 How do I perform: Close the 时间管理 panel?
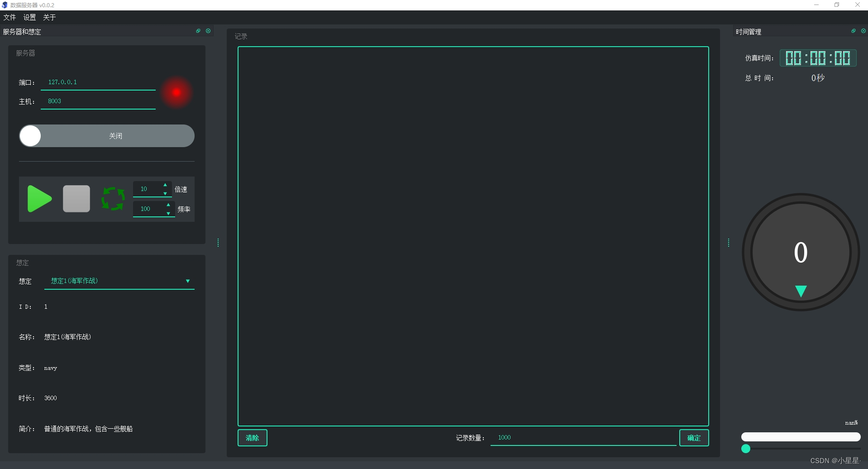point(863,31)
